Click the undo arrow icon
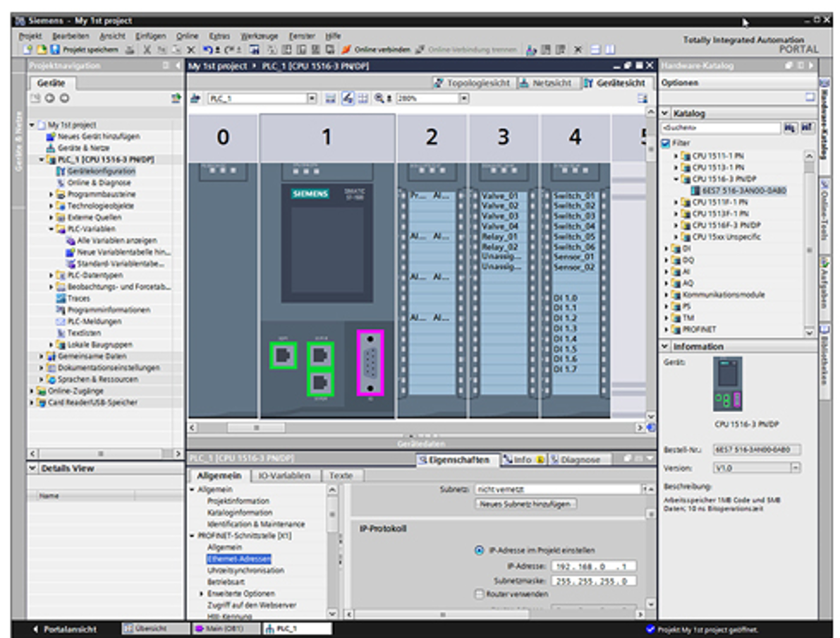 208,50
